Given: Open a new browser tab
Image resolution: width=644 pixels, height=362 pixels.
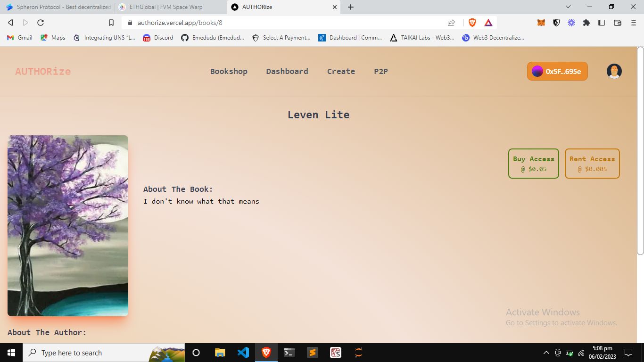Looking at the screenshot, I should coord(351,7).
